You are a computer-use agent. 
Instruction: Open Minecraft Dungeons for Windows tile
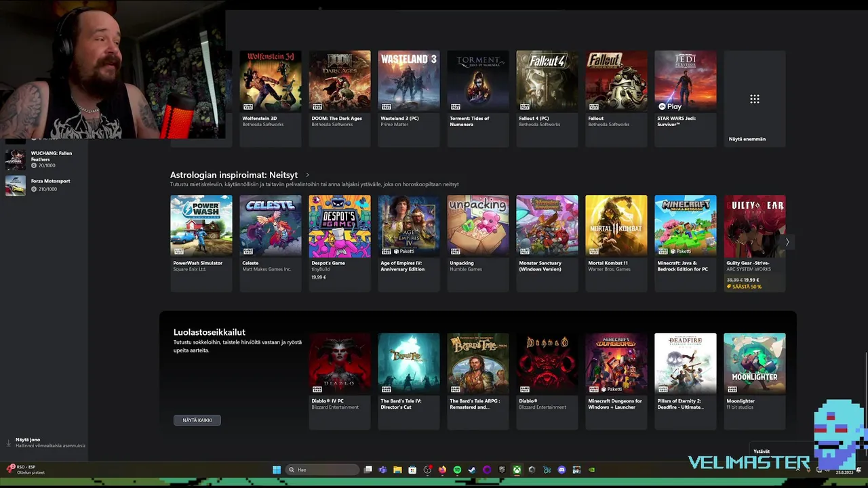click(616, 381)
